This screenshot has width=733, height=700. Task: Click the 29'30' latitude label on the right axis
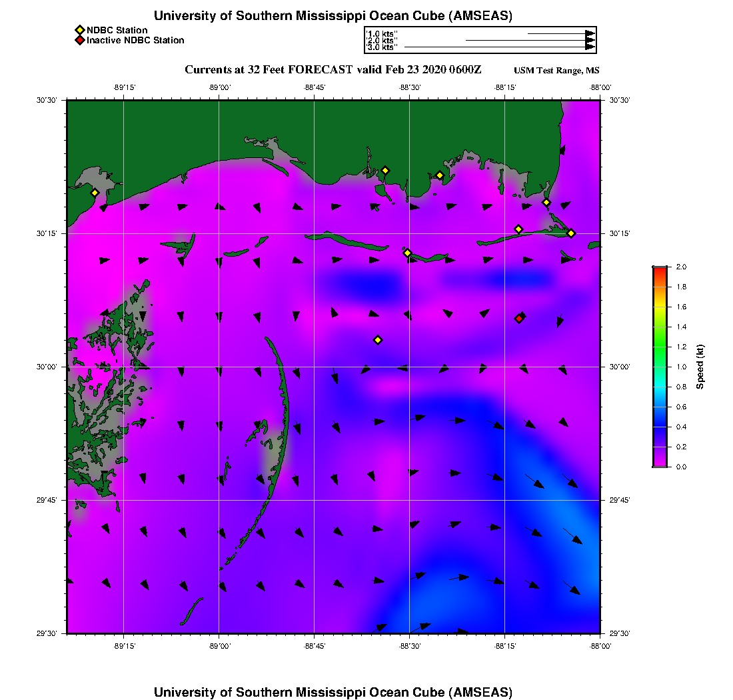[620, 633]
